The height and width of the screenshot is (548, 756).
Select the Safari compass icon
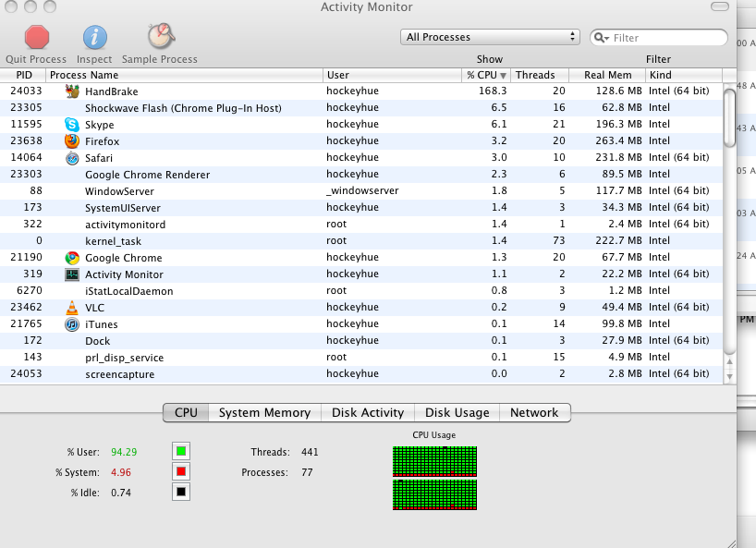72,158
